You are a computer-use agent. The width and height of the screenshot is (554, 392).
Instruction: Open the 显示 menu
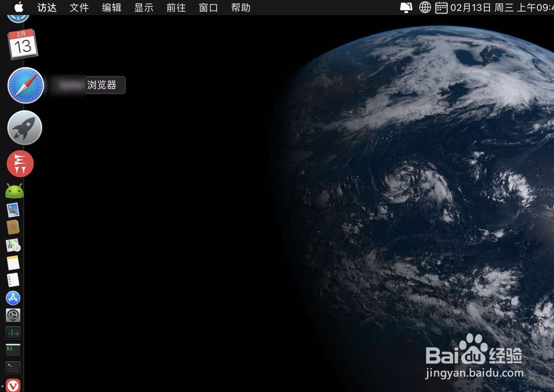pos(144,7)
